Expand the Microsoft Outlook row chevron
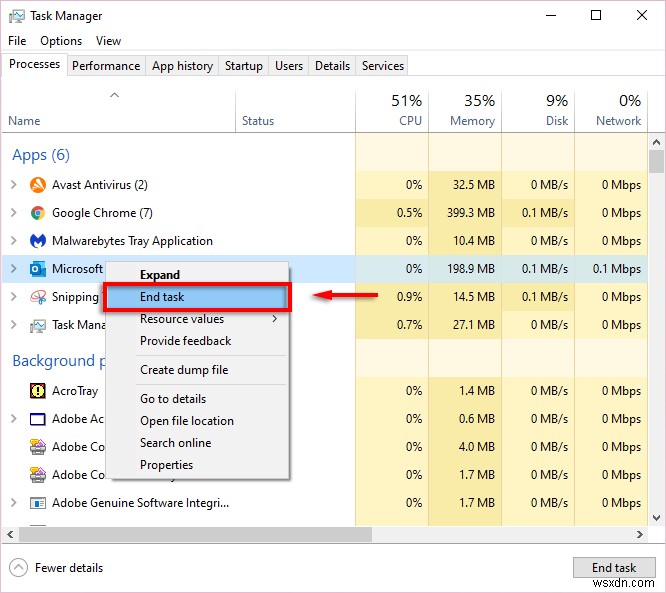The height and width of the screenshot is (593, 666). (x=14, y=269)
